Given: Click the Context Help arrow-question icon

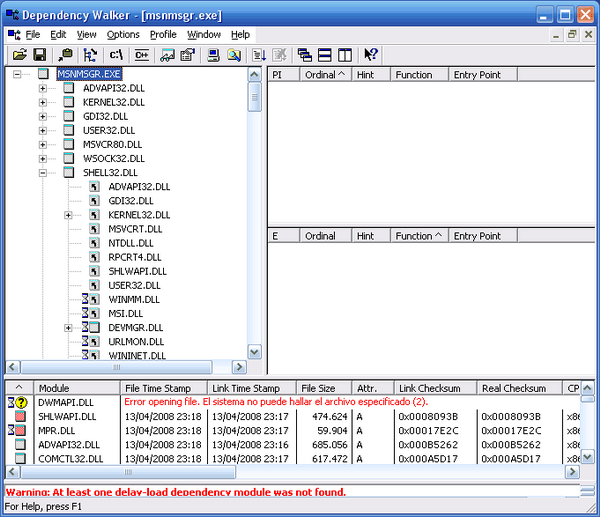Looking at the screenshot, I should click(370, 55).
